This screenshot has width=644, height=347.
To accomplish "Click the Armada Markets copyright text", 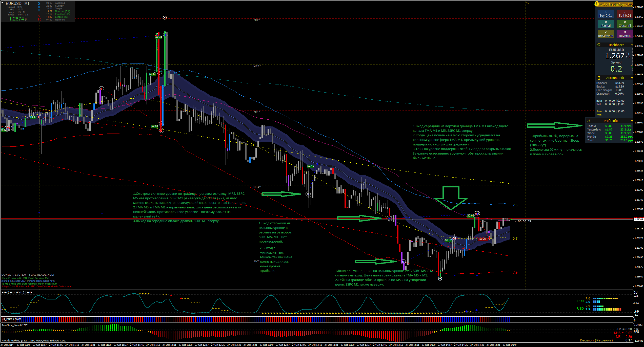I will (34, 341).
